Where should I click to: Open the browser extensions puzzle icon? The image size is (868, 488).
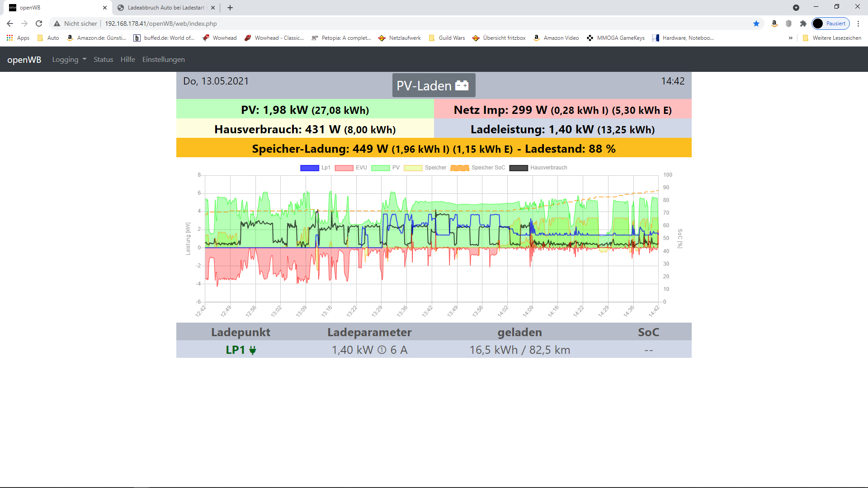803,23
